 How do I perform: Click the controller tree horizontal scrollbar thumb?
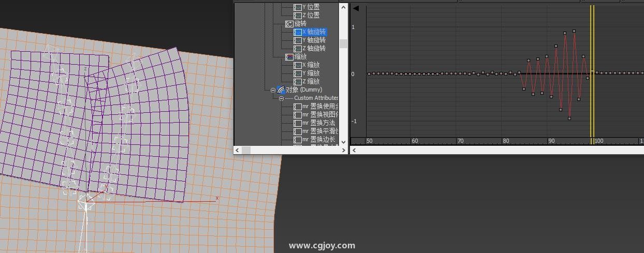[246, 150]
